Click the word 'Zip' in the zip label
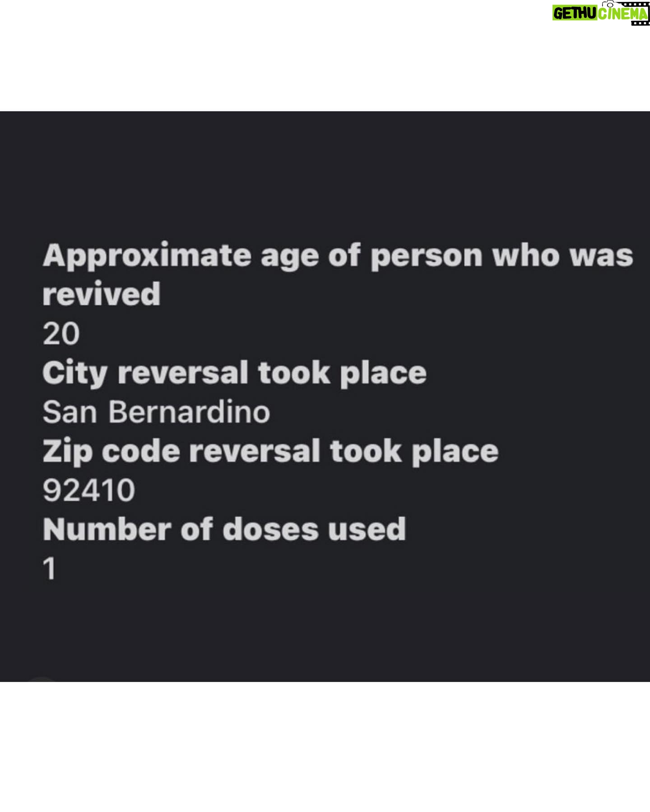 pos(68,452)
